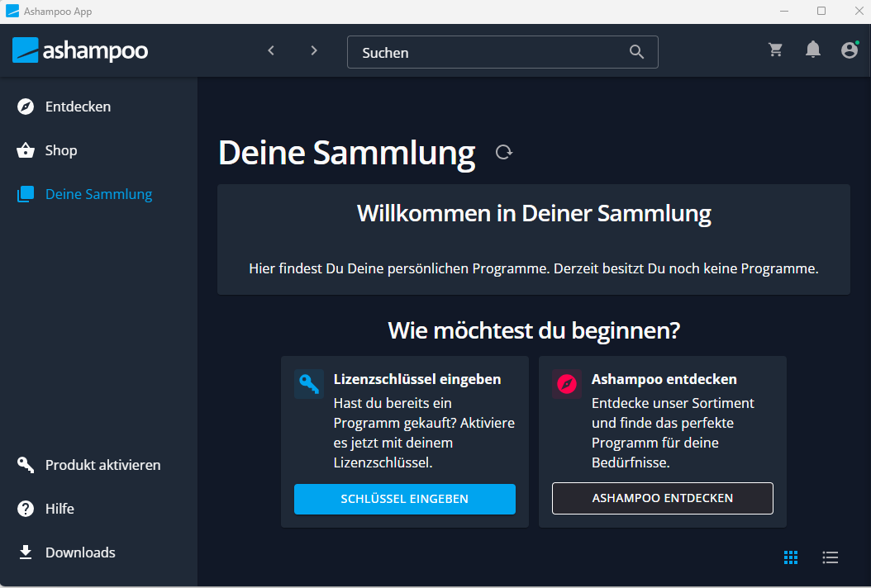Click the ashampoo logo in the header

coord(80,50)
